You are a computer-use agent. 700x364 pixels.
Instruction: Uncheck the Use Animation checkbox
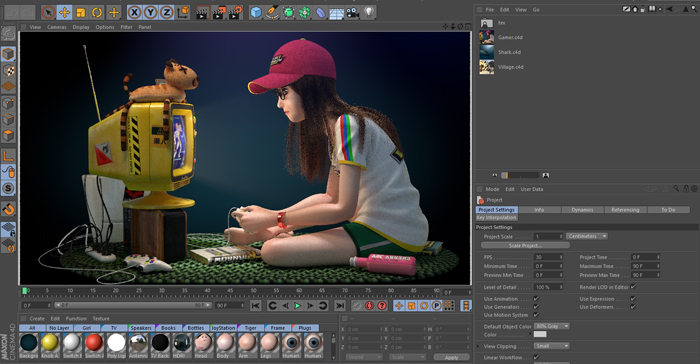coord(536,299)
